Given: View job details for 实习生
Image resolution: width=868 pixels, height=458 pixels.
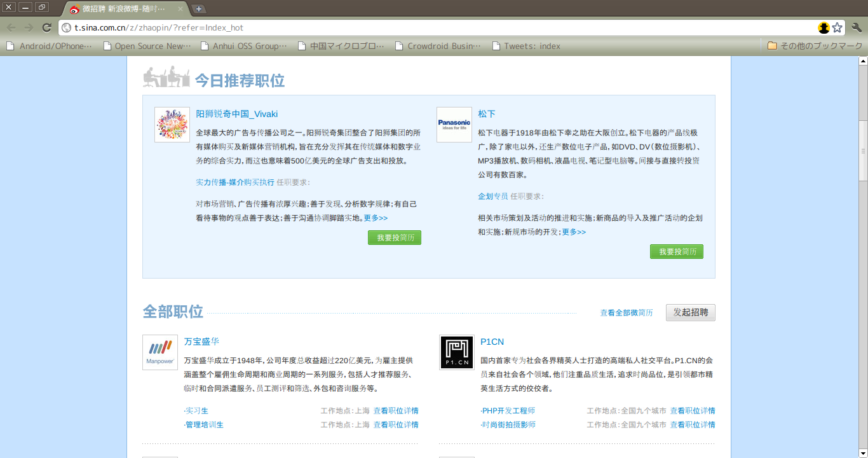Looking at the screenshot, I should point(396,410).
